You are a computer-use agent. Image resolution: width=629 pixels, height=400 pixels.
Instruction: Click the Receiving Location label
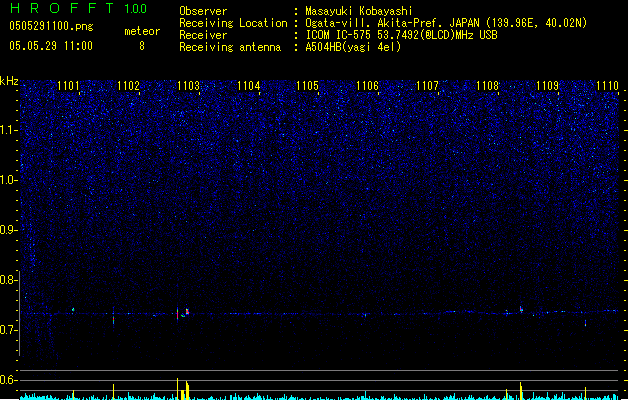point(233,23)
